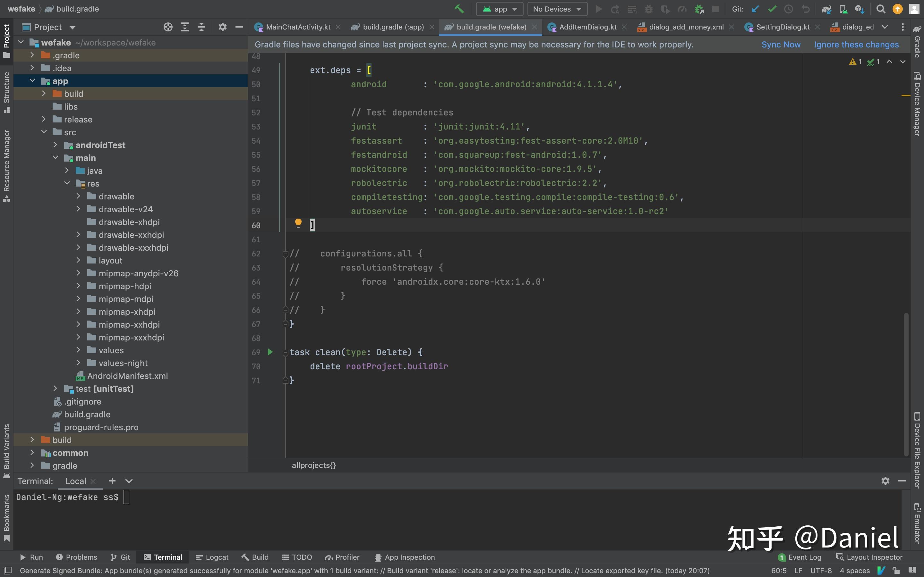Click the Git update project arrow icon
The height and width of the screenshot is (577, 924).
(x=755, y=9)
